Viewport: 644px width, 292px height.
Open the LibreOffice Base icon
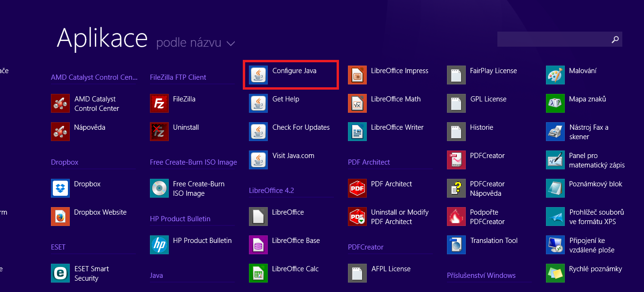point(258,245)
